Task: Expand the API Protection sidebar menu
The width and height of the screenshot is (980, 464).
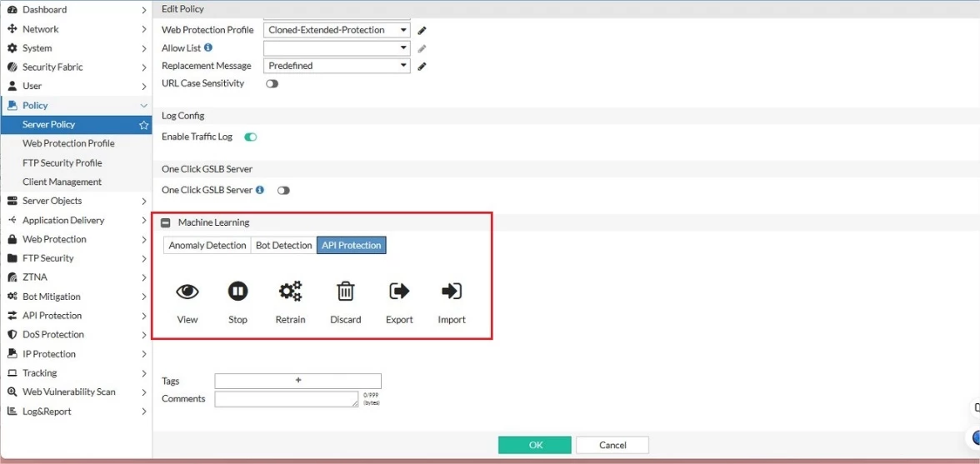Action: tap(143, 316)
